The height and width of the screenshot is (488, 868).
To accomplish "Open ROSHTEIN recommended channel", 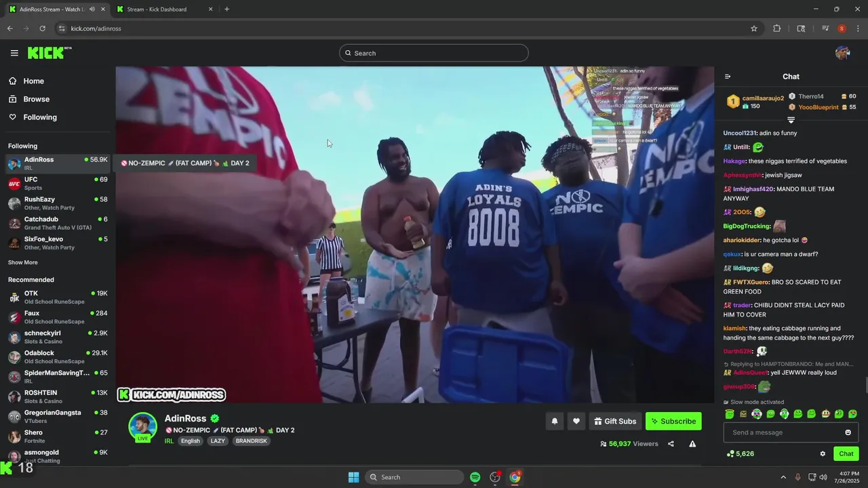I will coord(58,396).
